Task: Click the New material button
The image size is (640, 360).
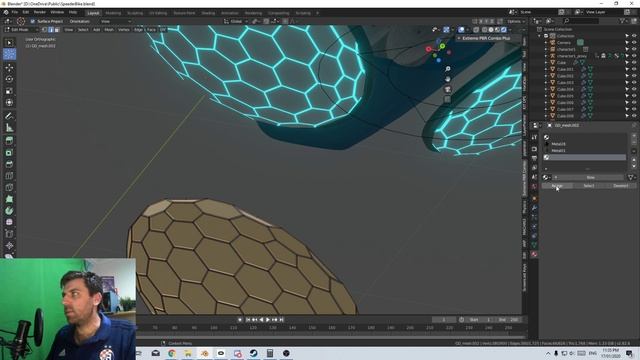Action: click(590, 178)
